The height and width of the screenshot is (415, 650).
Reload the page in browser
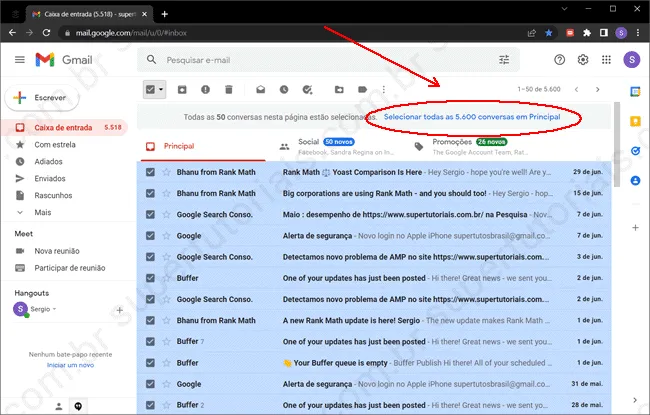46,33
